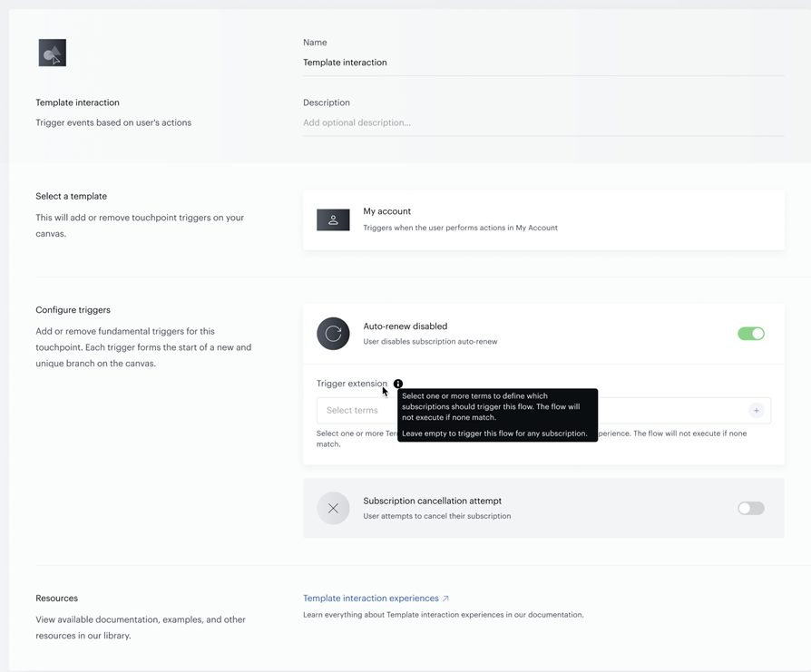This screenshot has width=811, height=672.
Task: Click the Trigger extension label
Action: click(352, 384)
